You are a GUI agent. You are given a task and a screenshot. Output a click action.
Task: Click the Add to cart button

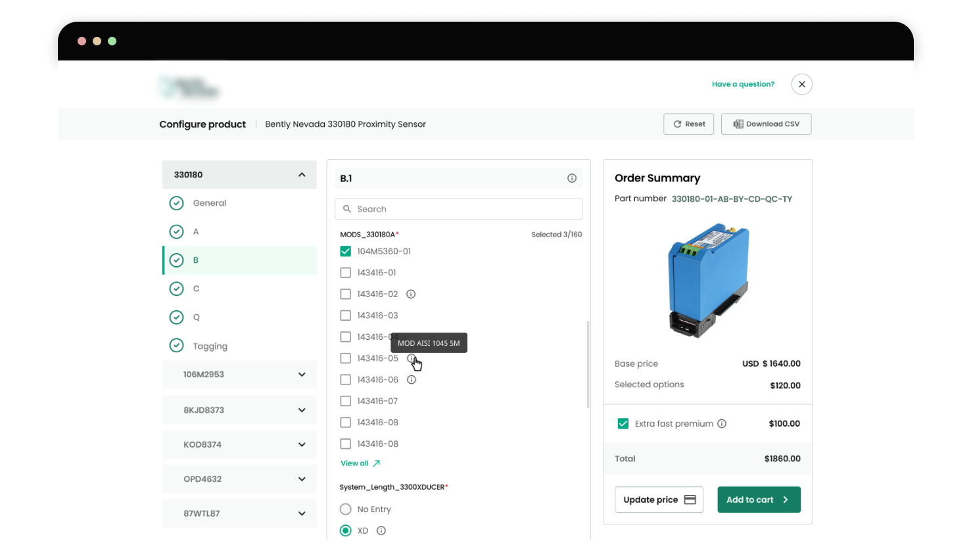[758, 500]
